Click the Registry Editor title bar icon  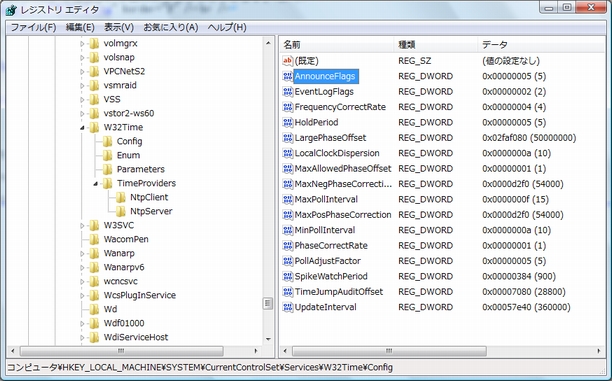click(x=11, y=10)
